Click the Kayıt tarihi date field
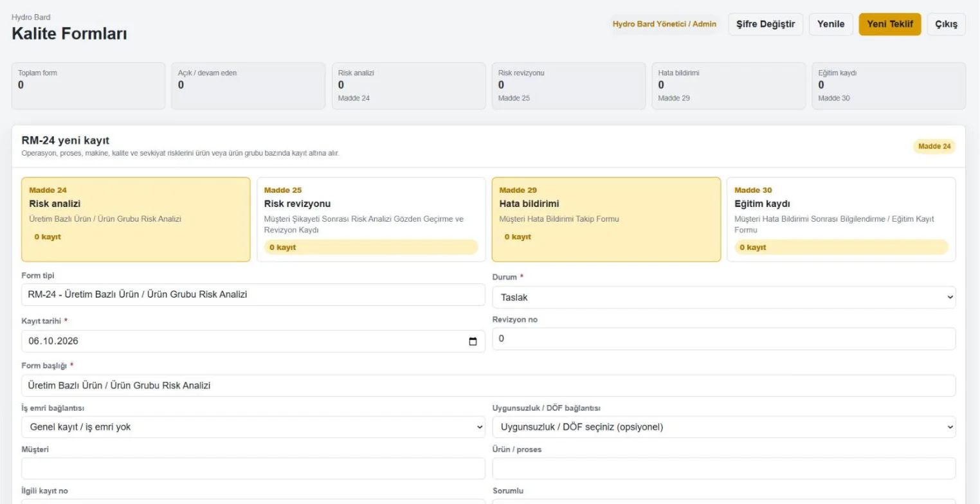The width and height of the screenshot is (980, 504). click(253, 341)
